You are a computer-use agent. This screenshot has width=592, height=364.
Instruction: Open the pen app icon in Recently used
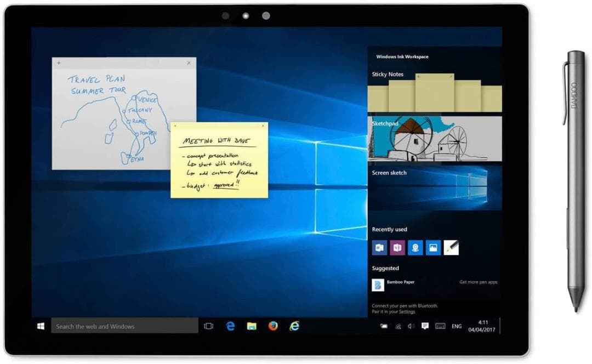(x=451, y=248)
